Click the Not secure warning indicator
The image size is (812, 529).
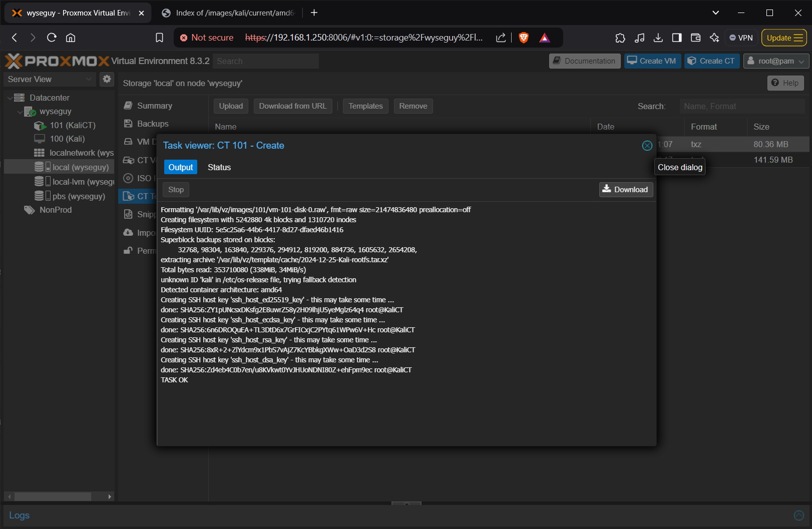(207, 38)
